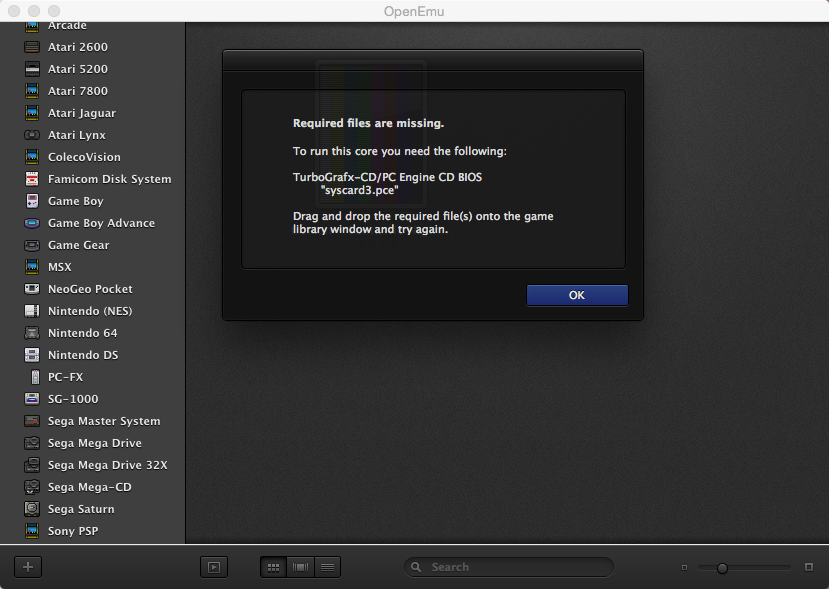Image resolution: width=829 pixels, height=589 pixels.
Task: Dismiss the missing files dialog with OK
Action: [577, 295]
